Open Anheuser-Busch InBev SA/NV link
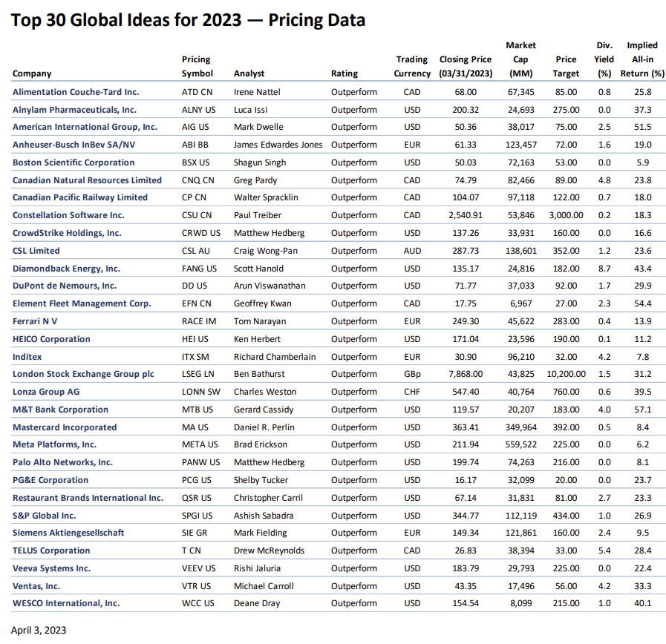Image resolution: width=666 pixels, height=644 pixels. 74,145
